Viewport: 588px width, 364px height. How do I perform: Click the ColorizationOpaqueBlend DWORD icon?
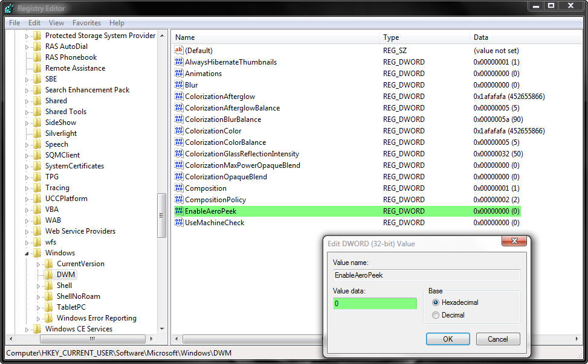[x=179, y=176]
